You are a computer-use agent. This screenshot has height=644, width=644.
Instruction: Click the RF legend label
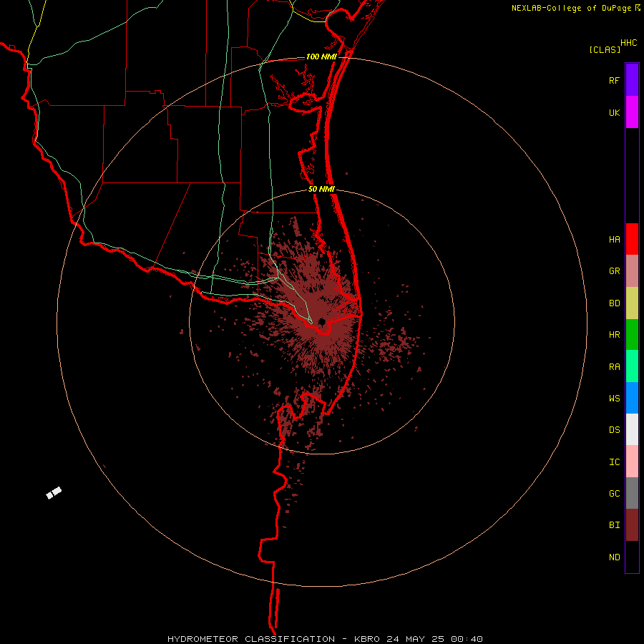tap(614, 81)
